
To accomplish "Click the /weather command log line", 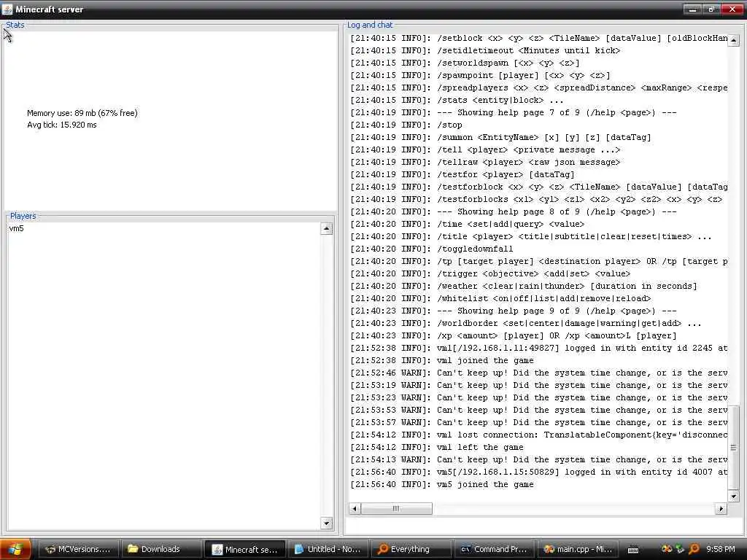I will tap(524, 286).
